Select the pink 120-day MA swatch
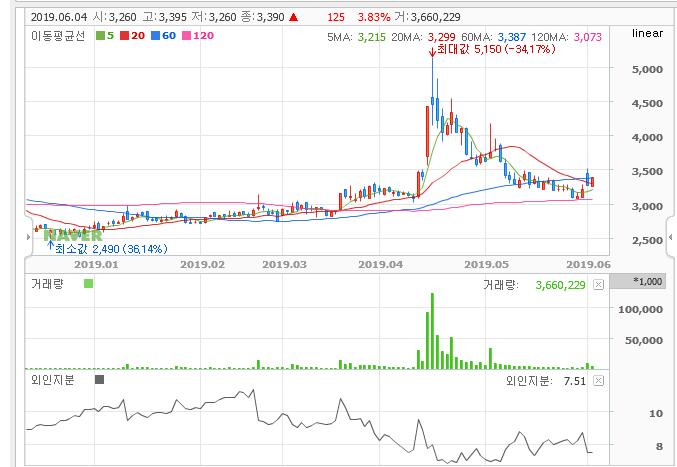This screenshot has width=677, height=467. click(187, 36)
